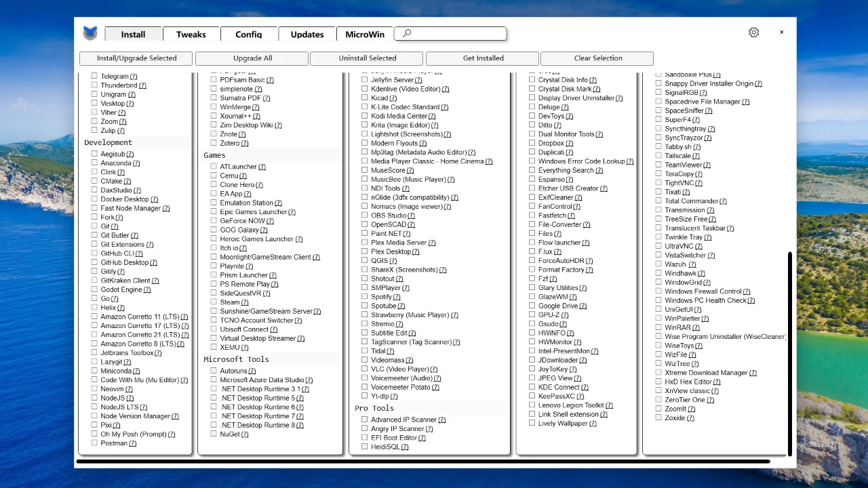Tick the Steam checkbox
Viewport: 868px width, 488px height.
pos(214,302)
